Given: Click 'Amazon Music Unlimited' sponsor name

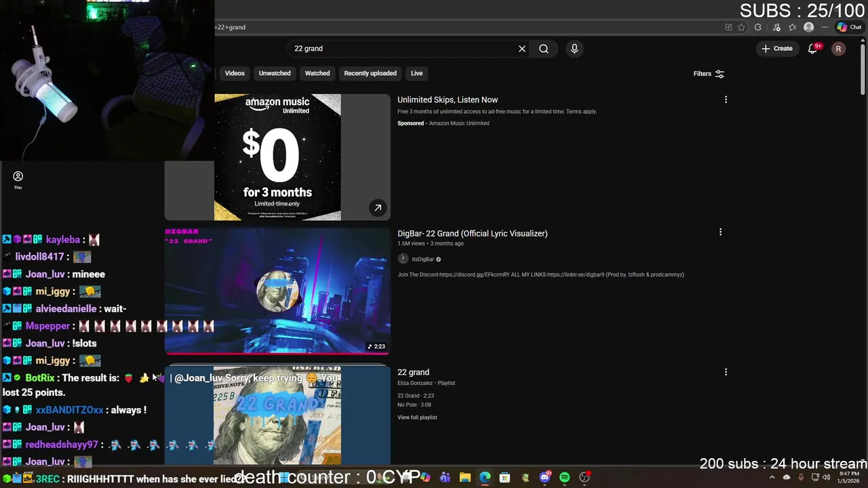Looking at the screenshot, I should (x=459, y=123).
